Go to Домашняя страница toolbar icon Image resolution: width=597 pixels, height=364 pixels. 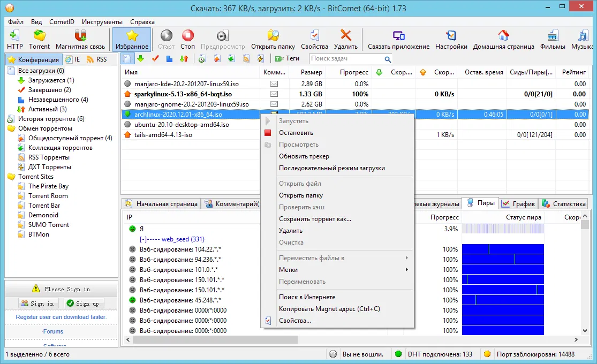[x=503, y=40]
